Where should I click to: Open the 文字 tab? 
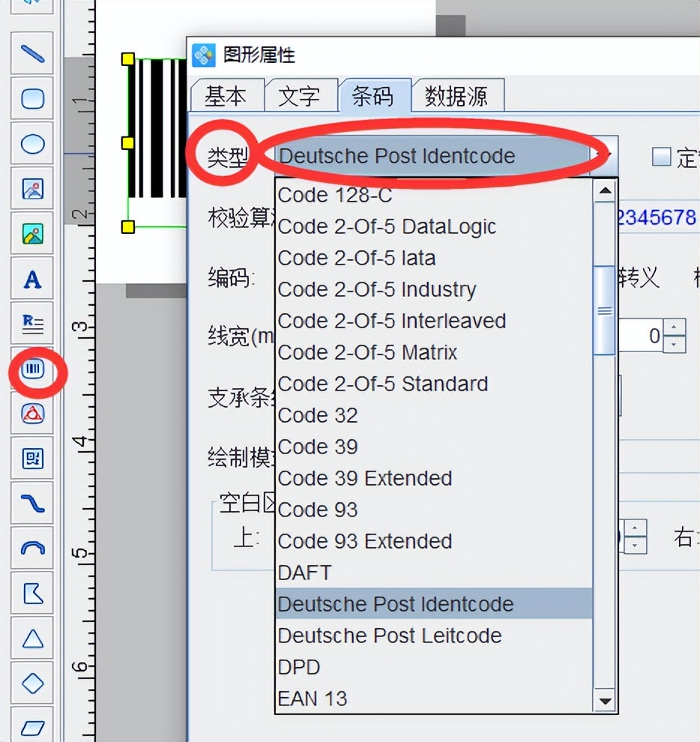click(x=301, y=96)
